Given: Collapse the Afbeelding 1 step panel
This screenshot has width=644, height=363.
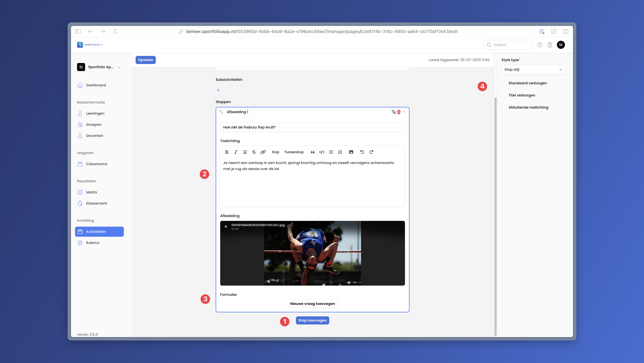Looking at the screenshot, I should tap(404, 112).
